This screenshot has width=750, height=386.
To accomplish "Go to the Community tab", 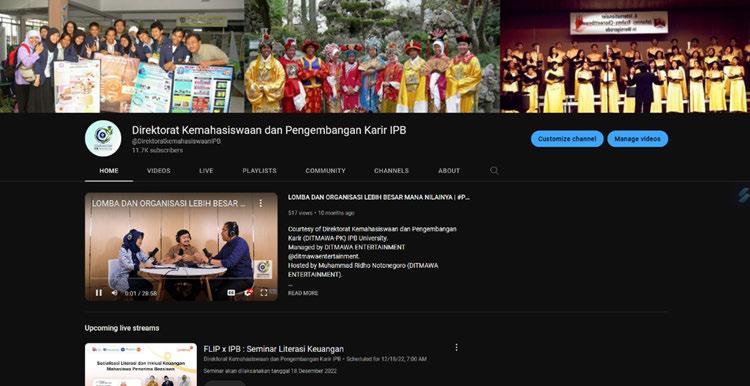I will click(325, 171).
